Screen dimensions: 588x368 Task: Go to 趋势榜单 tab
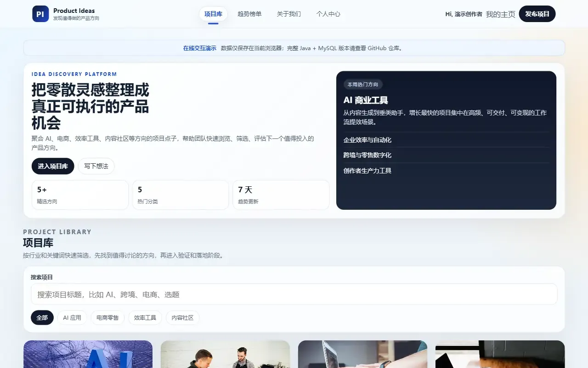(249, 14)
